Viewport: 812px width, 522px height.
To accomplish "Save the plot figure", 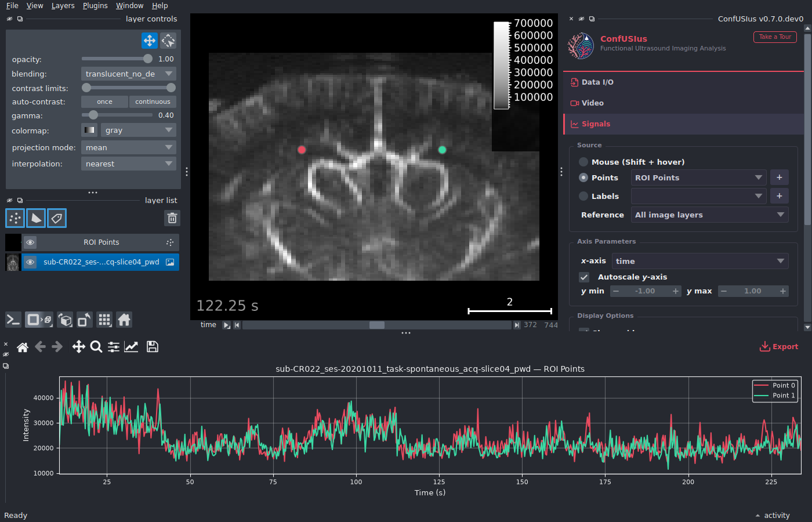I will click(153, 347).
